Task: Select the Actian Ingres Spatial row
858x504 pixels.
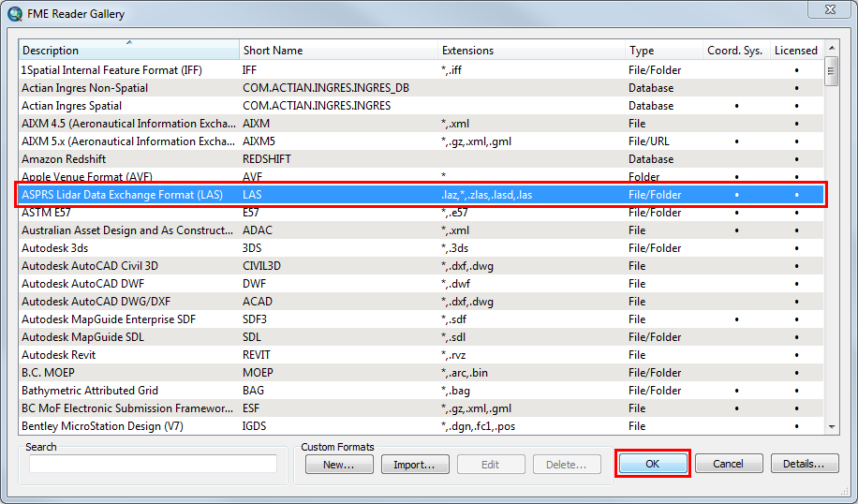Action: [x=421, y=106]
